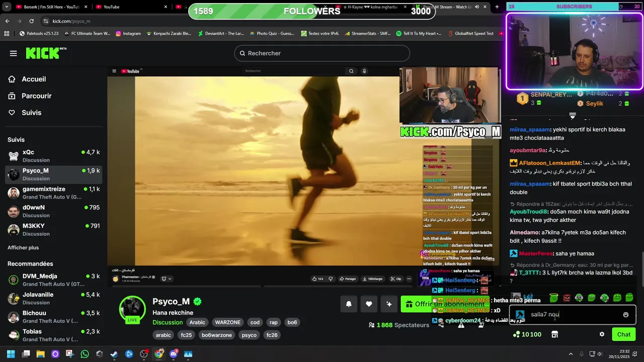Click Offrir un abonnement button

(445, 304)
